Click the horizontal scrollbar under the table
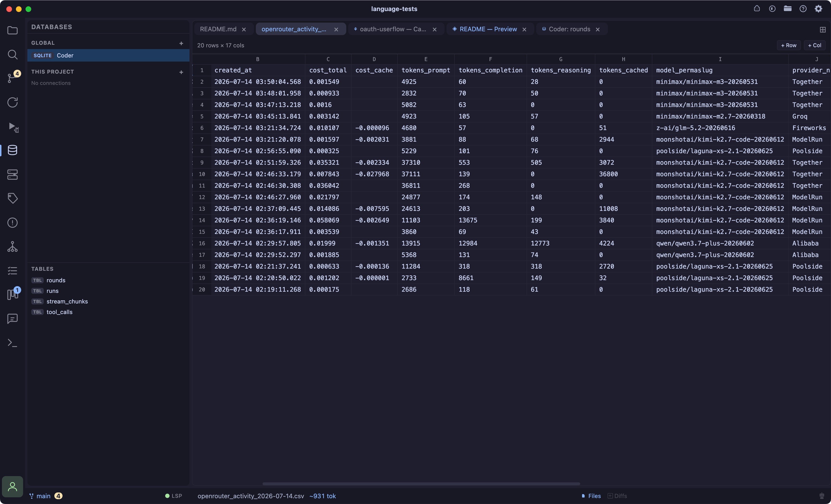This screenshot has height=504, width=831. [x=421, y=484]
